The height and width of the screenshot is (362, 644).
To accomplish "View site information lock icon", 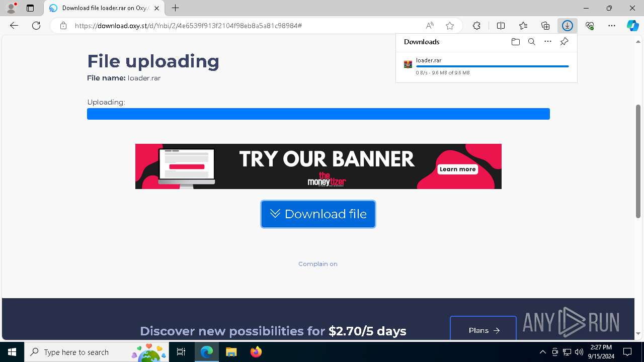I will pos(63,26).
